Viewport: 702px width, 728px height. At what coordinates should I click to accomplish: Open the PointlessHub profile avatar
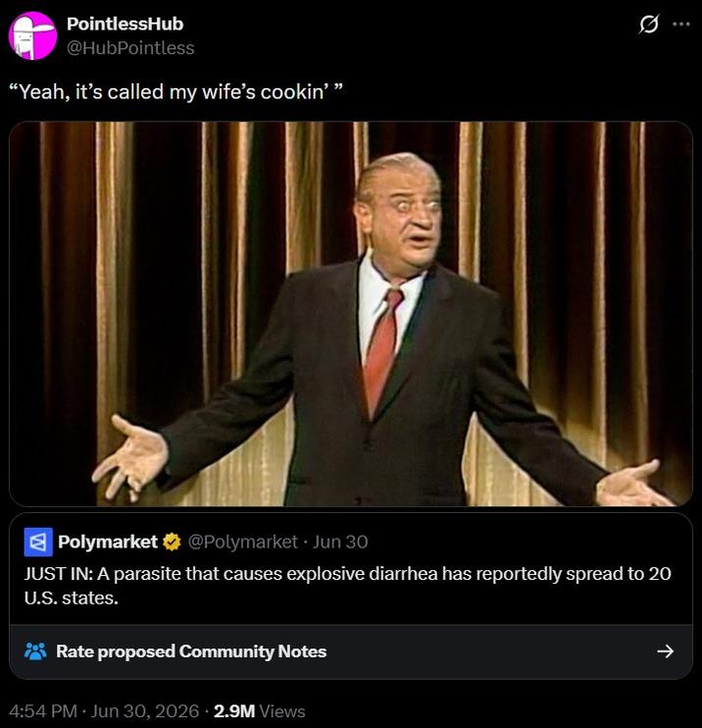pyautogui.click(x=32, y=35)
